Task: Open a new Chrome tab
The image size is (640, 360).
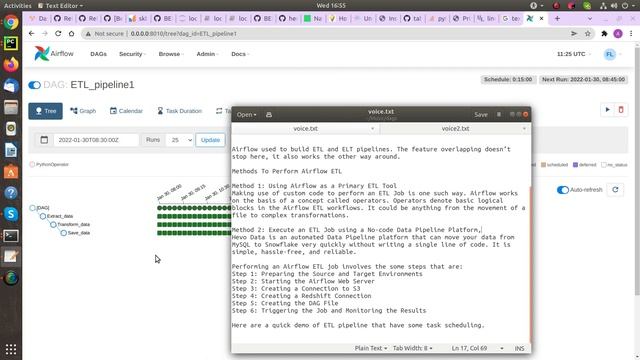Action: (557, 18)
